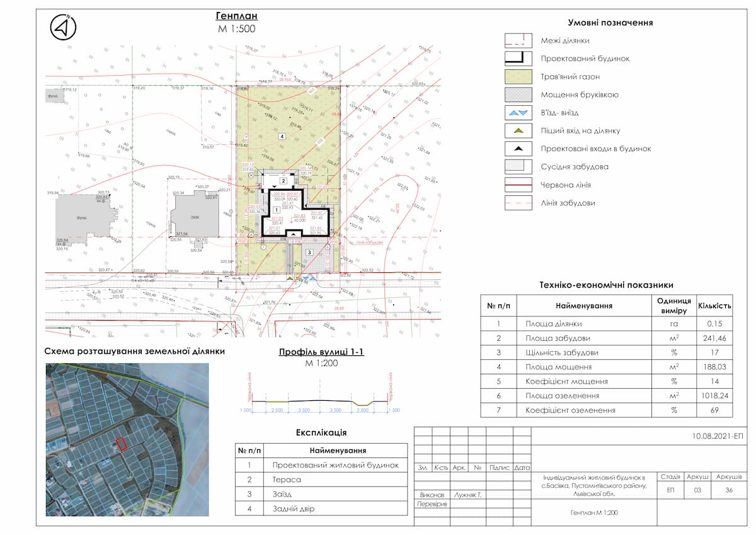Open the satellite location map thumbnail
Screen dimensions: 756x535
(x=126, y=439)
